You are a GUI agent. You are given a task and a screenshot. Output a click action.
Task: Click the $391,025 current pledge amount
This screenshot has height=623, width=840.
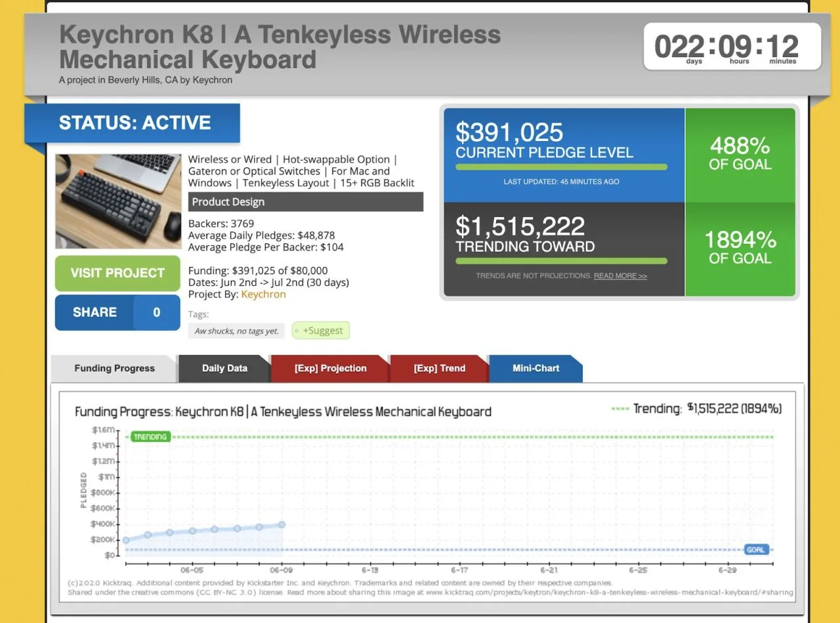click(509, 132)
